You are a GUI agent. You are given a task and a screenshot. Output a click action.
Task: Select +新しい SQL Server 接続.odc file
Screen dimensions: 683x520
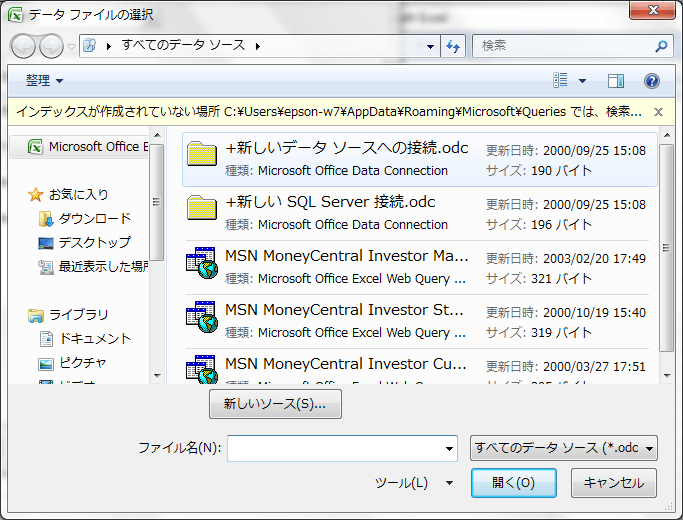[x=419, y=213]
